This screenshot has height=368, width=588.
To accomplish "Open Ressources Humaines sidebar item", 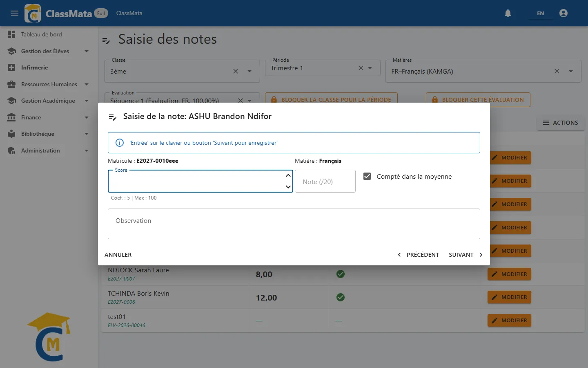I will (x=48, y=84).
